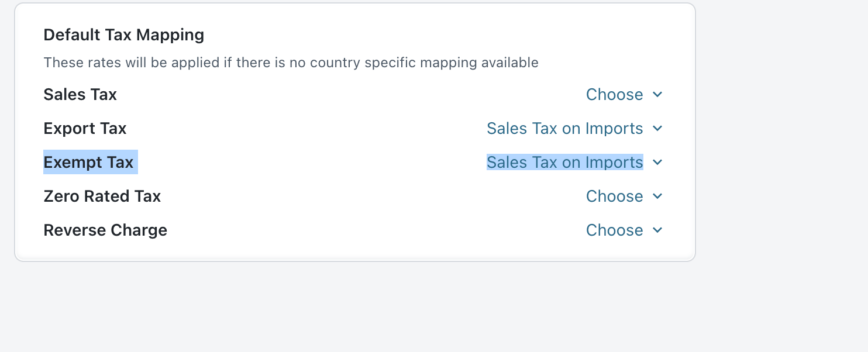Click white space right of Default Tax Mapping heading

[439, 35]
